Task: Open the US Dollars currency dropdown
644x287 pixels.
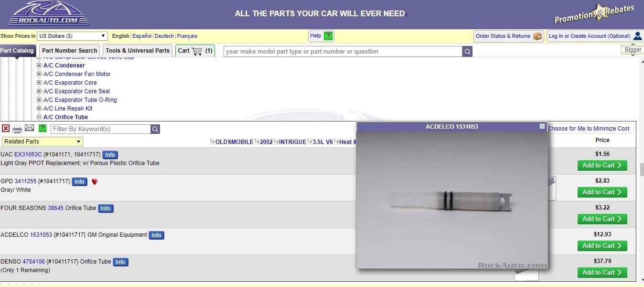Action: click(x=73, y=36)
